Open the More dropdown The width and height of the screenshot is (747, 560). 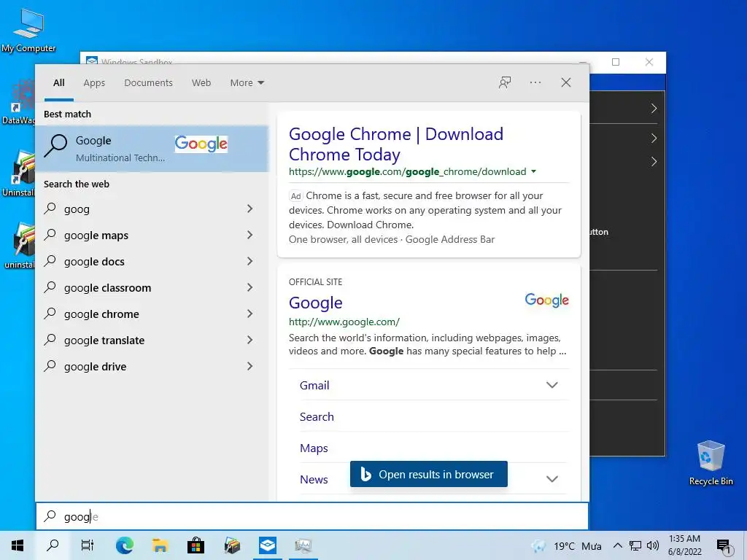(x=247, y=83)
